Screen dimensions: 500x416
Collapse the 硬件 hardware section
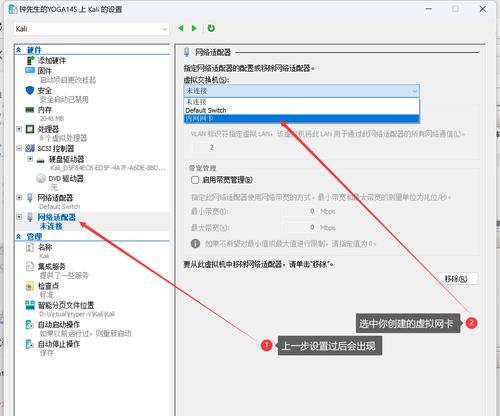19,50
